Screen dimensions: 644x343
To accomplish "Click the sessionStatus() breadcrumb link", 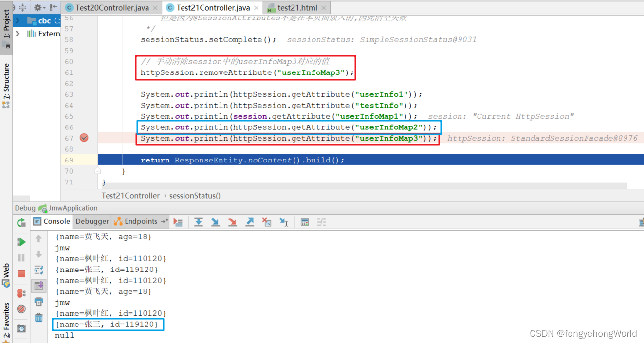I will tap(195, 195).
